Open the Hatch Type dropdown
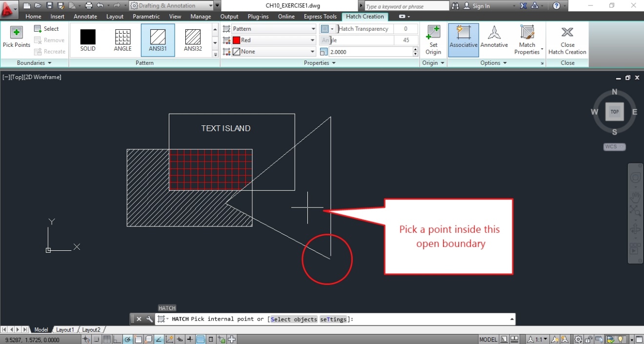The width and height of the screenshot is (644, 344). [314, 28]
